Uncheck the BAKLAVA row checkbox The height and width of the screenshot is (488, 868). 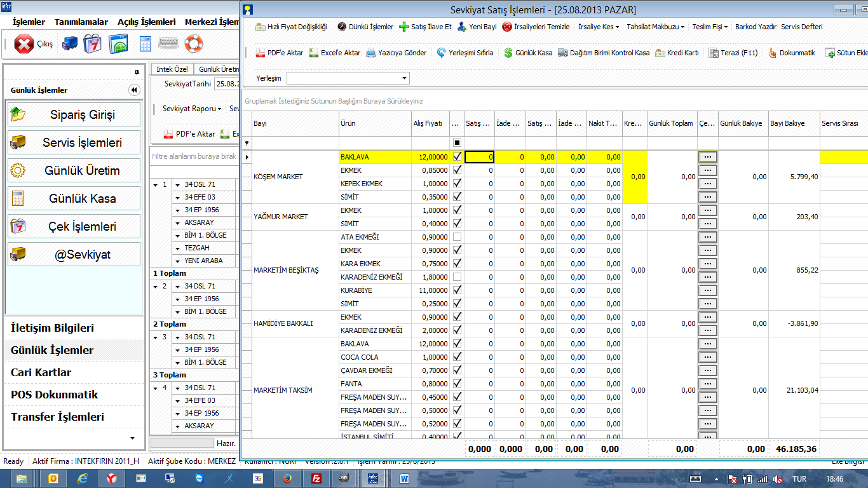click(456, 157)
